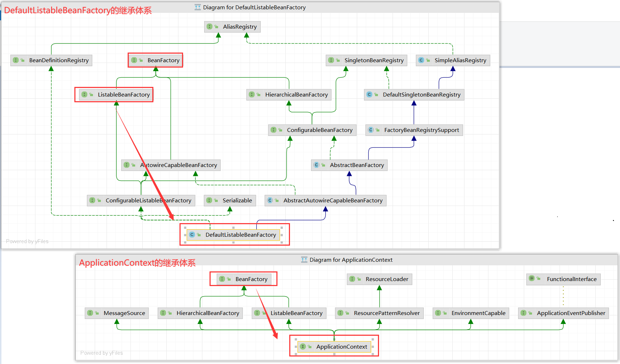Select the Serializable interface node
Screen dimensions: 620x364
pyautogui.click(x=230, y=201)
